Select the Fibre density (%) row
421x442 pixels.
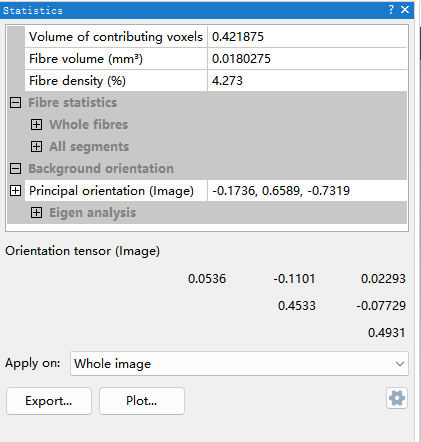[216, 81]
